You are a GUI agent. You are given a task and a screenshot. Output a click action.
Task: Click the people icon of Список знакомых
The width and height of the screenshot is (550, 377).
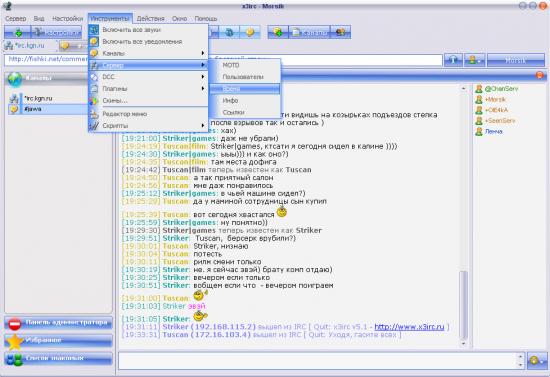(x=15, y=359)
